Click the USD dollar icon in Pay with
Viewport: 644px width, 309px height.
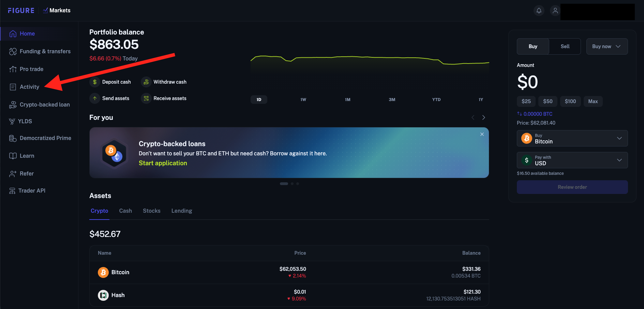click(x=527, y=160)
